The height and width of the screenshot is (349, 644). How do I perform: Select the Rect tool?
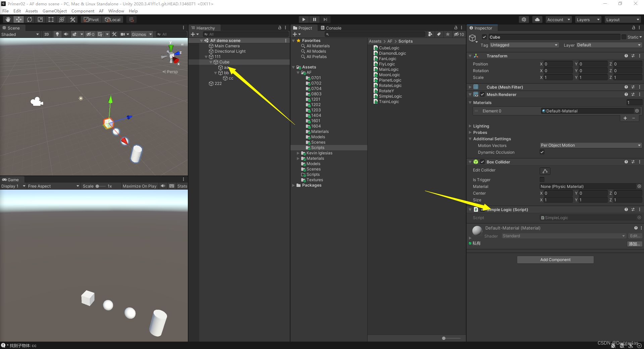coord(51,19)
